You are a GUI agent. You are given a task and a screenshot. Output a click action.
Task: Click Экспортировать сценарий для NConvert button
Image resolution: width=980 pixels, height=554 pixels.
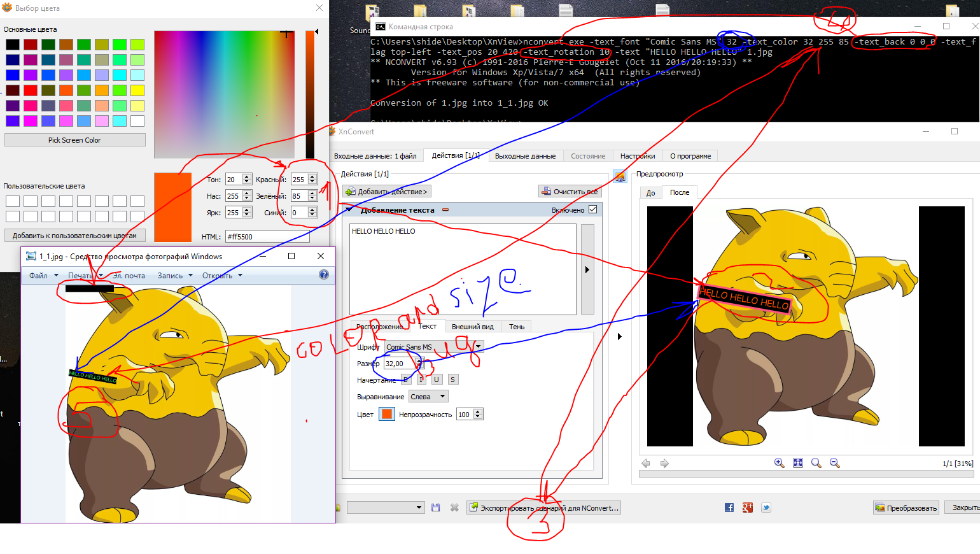543,508
